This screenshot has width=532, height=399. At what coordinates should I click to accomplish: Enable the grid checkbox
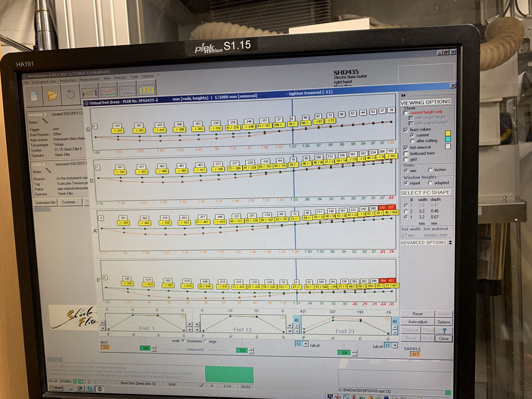(x=406, y=160)
